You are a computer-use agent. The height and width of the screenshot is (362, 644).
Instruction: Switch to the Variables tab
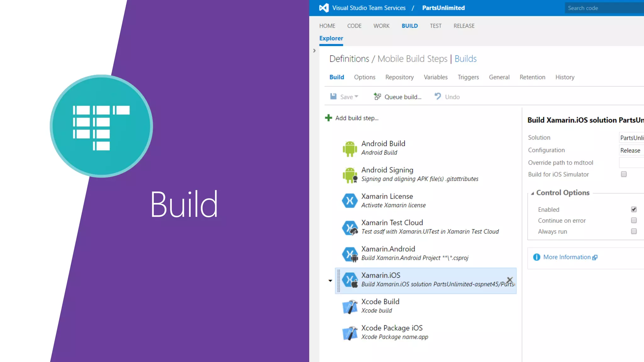click(436, 77)
